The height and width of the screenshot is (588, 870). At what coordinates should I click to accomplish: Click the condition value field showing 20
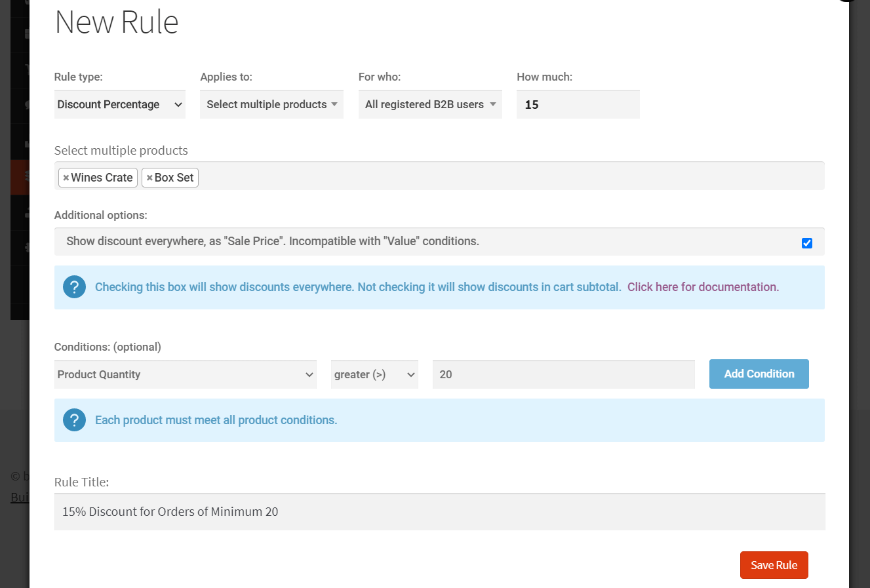pos(564,374)
